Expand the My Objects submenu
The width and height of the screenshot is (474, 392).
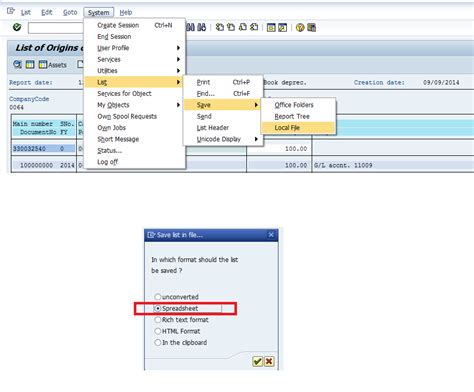click(x=135, y=105)
